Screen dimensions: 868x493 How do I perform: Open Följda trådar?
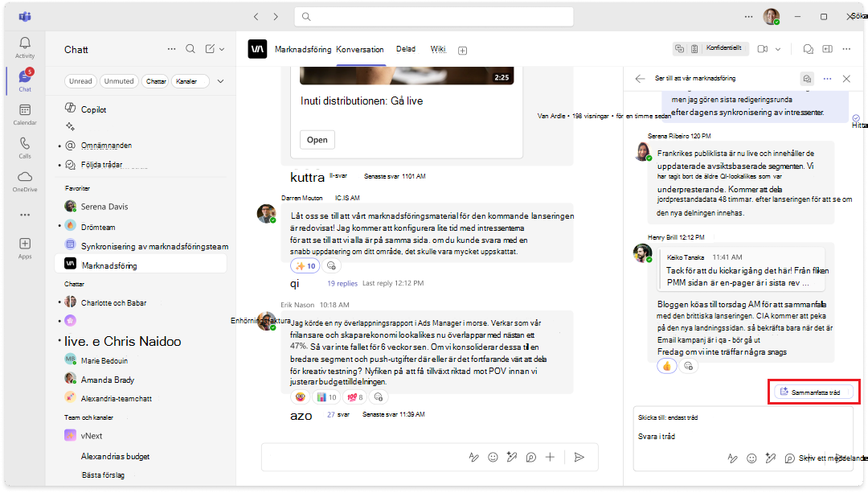tap(141, 165)
